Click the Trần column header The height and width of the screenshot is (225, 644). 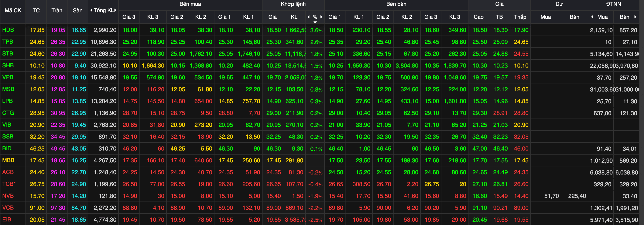click(x=57, y=11)
